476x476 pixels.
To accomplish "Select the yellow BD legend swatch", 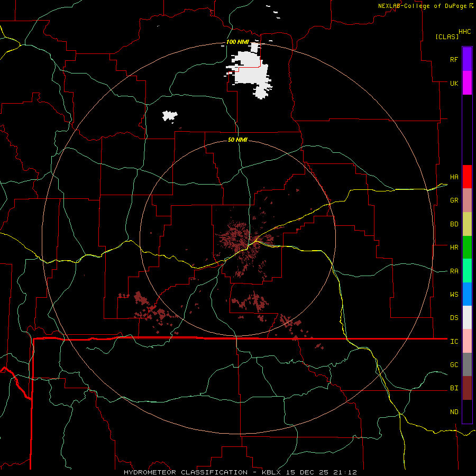I will [467, 224].
